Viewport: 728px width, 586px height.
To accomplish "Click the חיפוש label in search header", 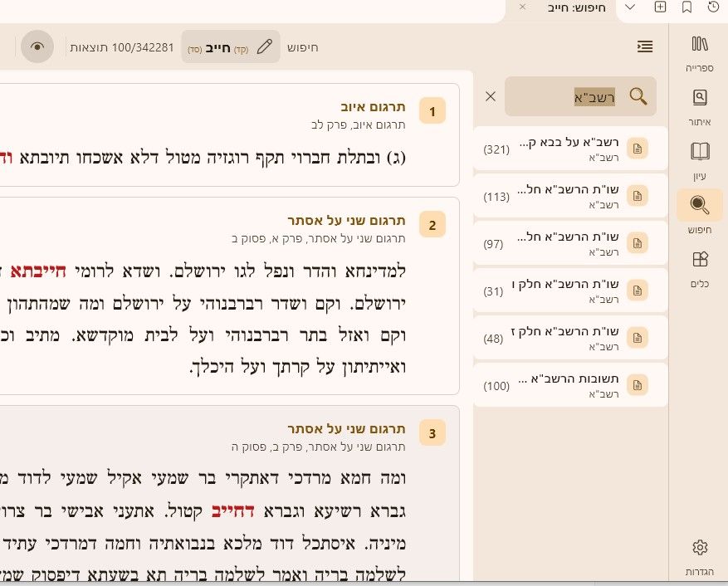I will [303, 48].
